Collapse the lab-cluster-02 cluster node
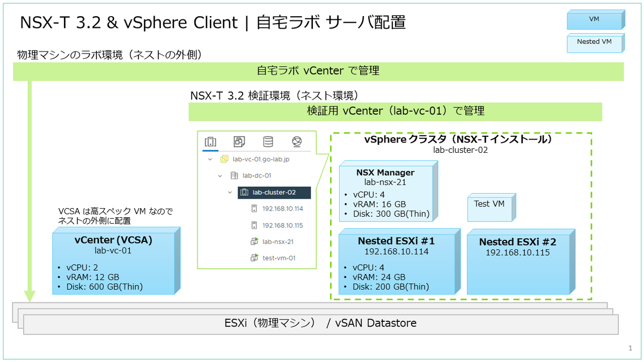This screenshot has width=644, height=362. (230, 192)
